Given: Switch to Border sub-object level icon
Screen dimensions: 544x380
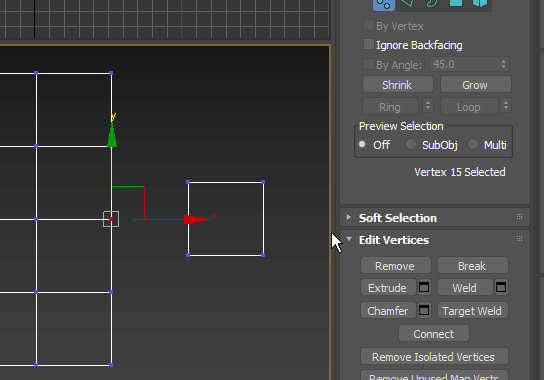Looking at the screenshot, I should point(432,3).
